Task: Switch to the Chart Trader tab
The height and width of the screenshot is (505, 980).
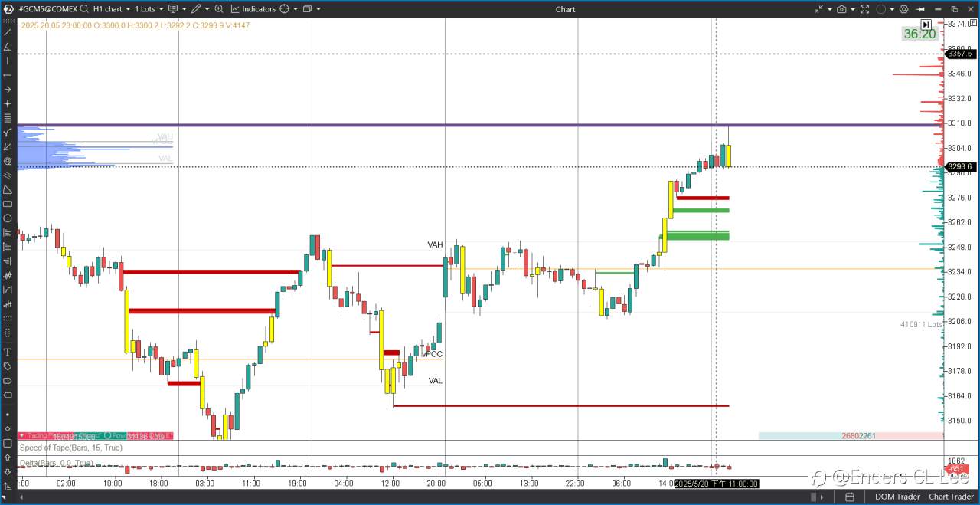Action: 951,497
